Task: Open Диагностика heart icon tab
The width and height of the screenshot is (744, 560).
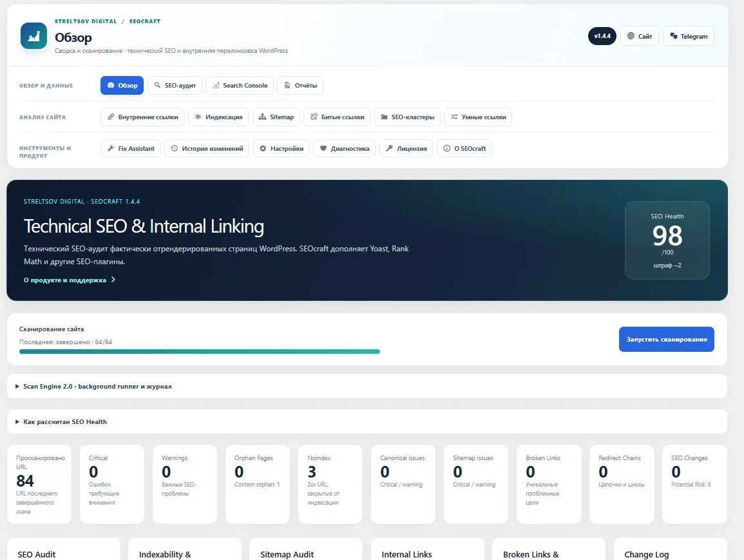Action: click(345, 149)
